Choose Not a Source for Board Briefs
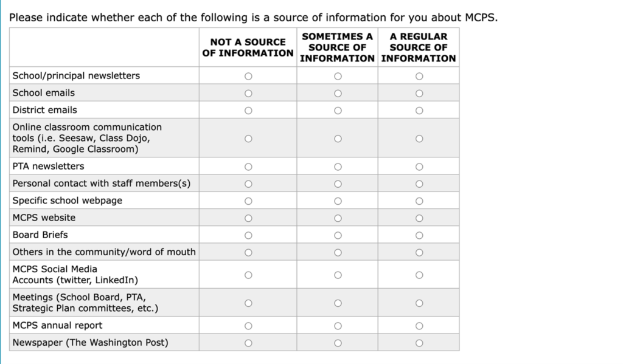 (x=248, y=235)
